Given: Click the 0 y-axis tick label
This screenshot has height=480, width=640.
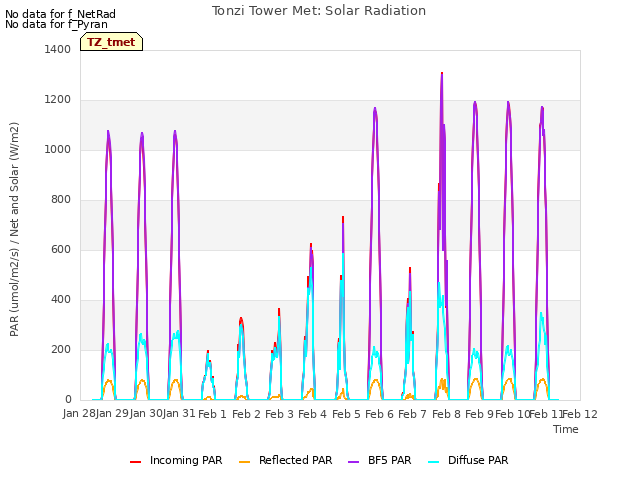Looking at the screenshot, I should [68, 400].
